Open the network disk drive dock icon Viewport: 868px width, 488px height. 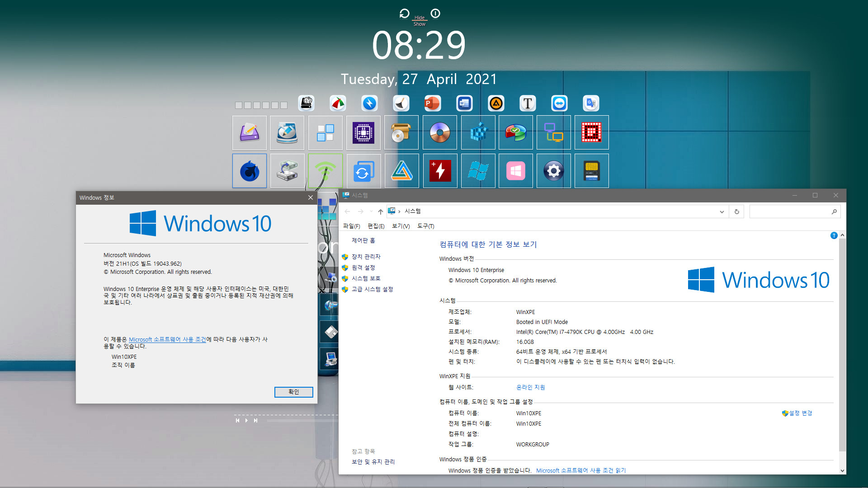click(x=307, y=103)
